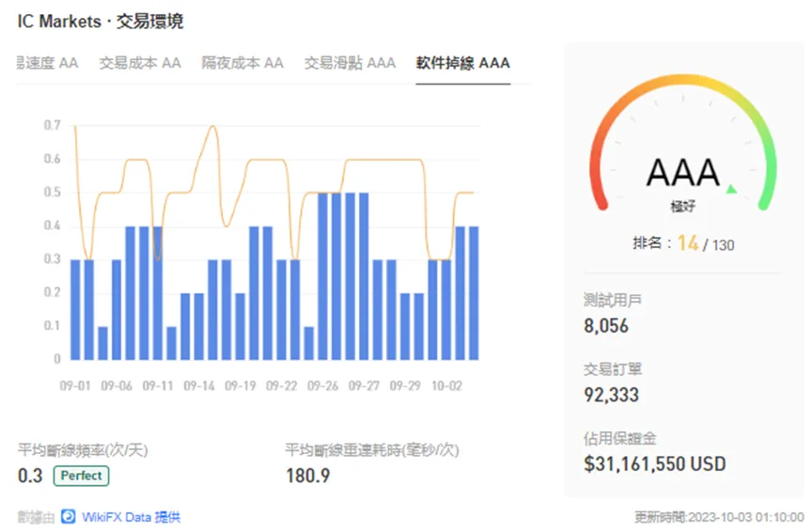Click the 極好 rating label

coord(683,207)
